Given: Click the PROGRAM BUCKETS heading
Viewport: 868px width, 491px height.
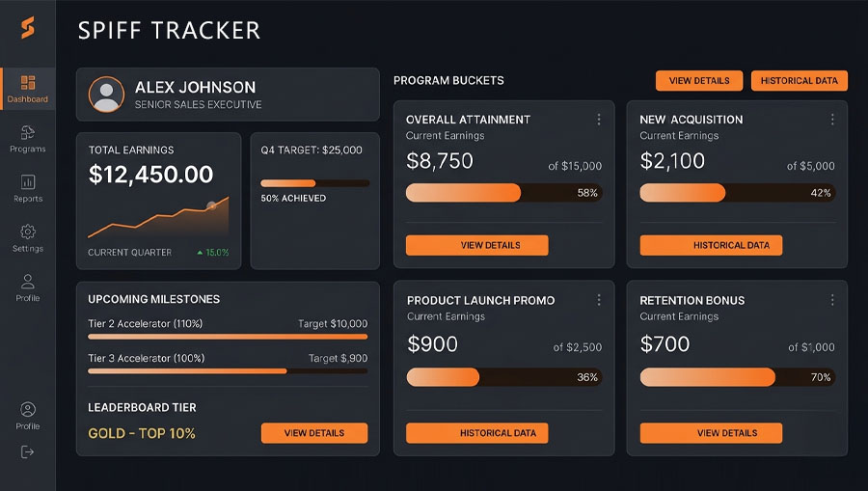Looking at the screenshot, I should [448, 81].
